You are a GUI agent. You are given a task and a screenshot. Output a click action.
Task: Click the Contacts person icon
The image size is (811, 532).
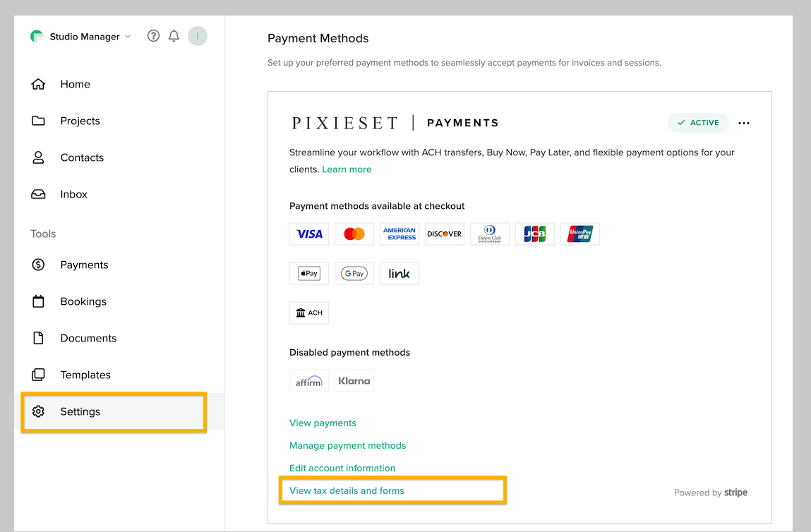click(38, 157)
